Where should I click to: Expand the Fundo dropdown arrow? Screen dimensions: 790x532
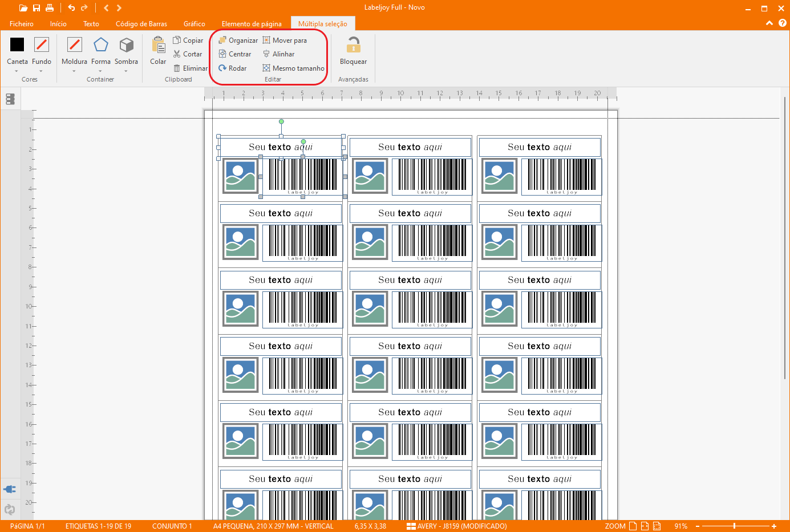41,71
